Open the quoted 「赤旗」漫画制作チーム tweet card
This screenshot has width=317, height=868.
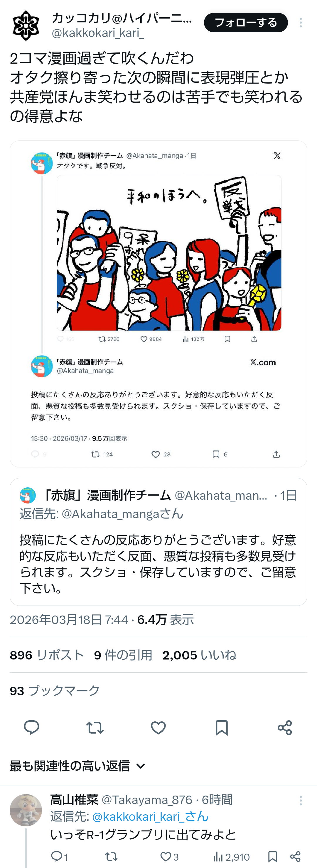pyautogui.click(x=158, y=542)
